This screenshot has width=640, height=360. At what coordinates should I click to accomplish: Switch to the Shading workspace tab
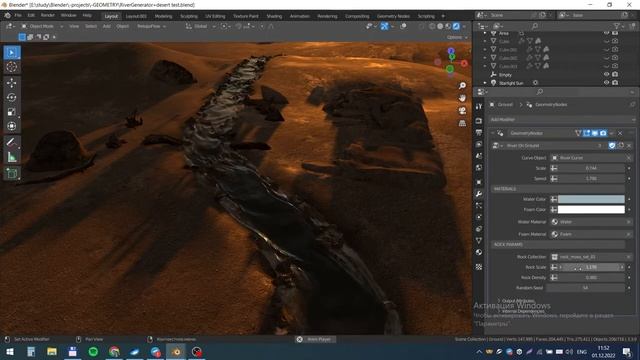274,16
